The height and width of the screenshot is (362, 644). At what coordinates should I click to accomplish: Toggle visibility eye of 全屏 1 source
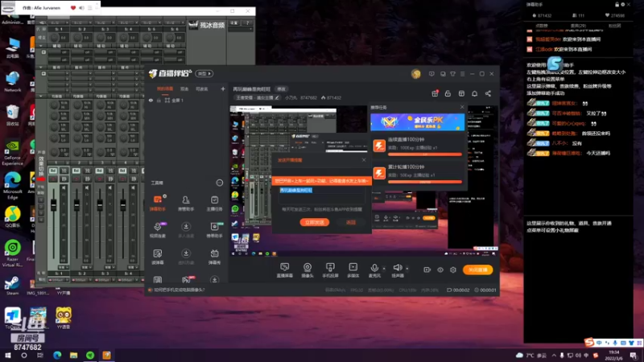(151, 100)
